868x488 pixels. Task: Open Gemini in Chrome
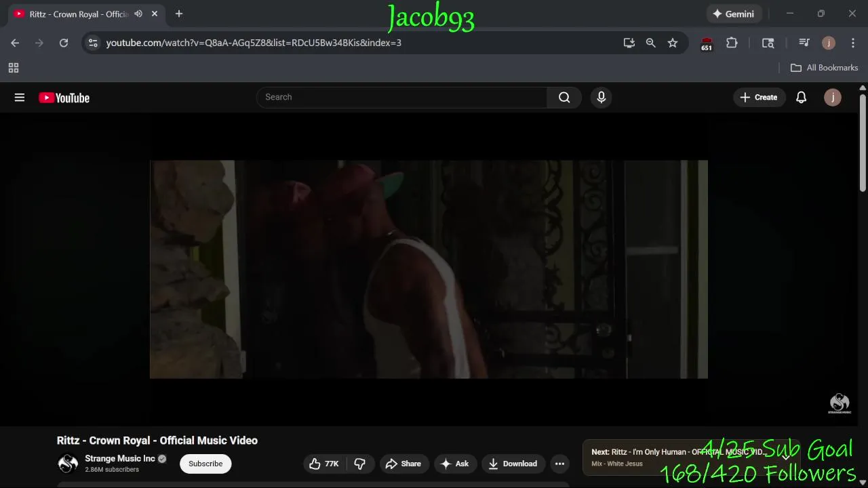pyautogui.click(x=733, y=14)
